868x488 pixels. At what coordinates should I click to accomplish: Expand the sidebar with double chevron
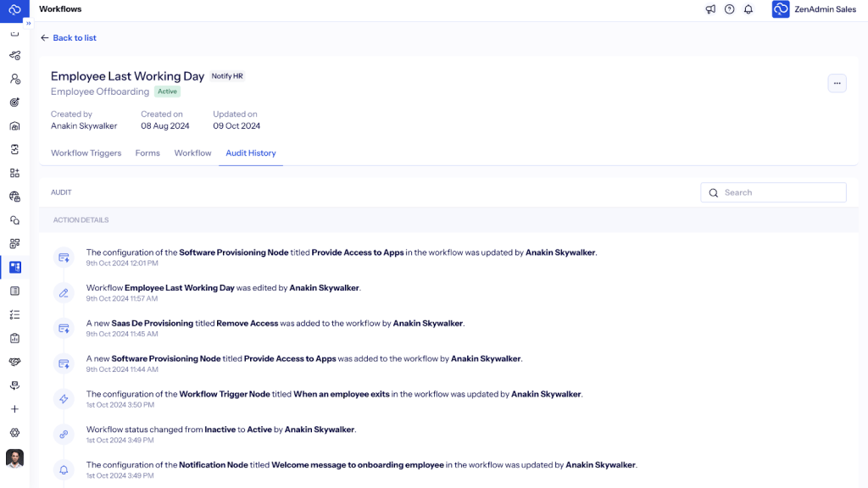click(x=28, y=23)
